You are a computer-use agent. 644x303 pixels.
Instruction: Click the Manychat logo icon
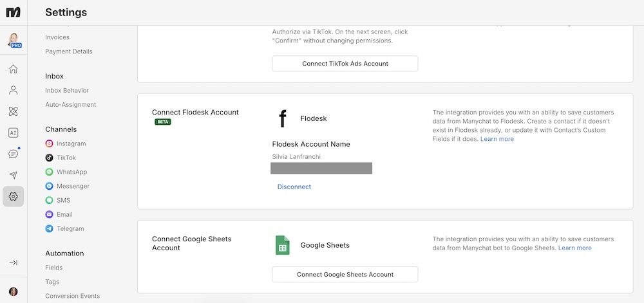[x=14, y=12]
